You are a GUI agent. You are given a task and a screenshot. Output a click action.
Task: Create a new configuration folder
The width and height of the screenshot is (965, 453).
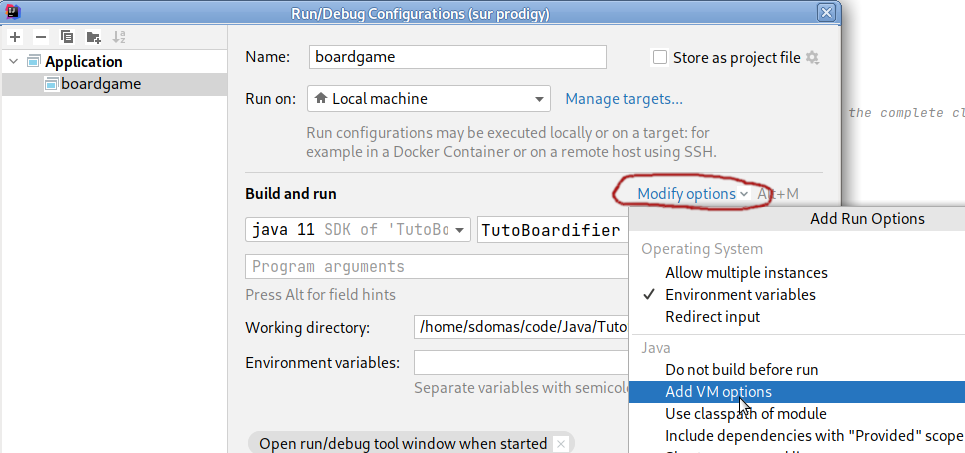click(x=93, y=37)
